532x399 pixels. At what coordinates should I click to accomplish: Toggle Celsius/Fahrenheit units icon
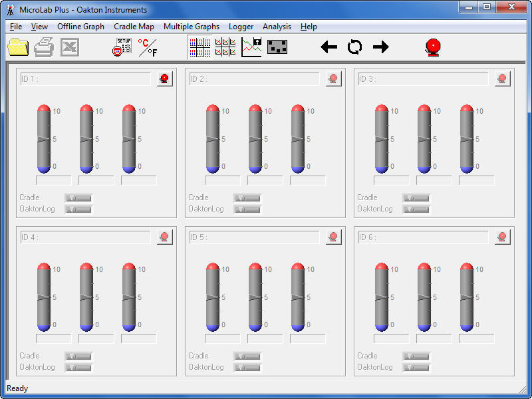point(148,47)
